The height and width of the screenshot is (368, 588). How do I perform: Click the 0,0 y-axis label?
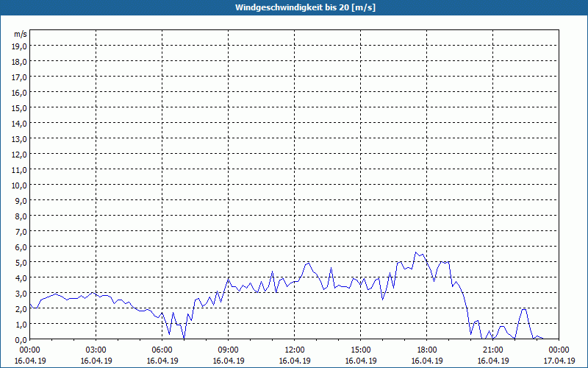point(22,340)
